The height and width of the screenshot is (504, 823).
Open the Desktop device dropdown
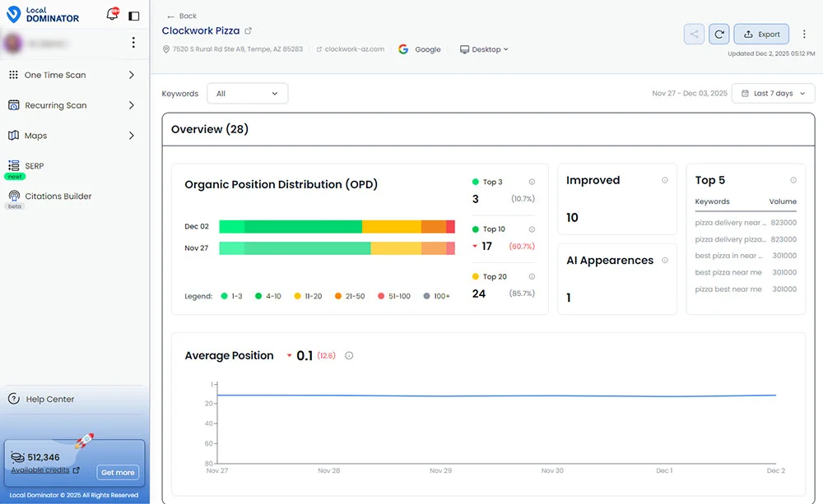click(484, 49)
